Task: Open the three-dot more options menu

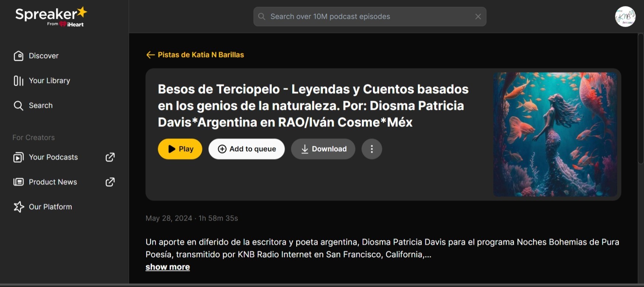Action: [x=371, y=149]
